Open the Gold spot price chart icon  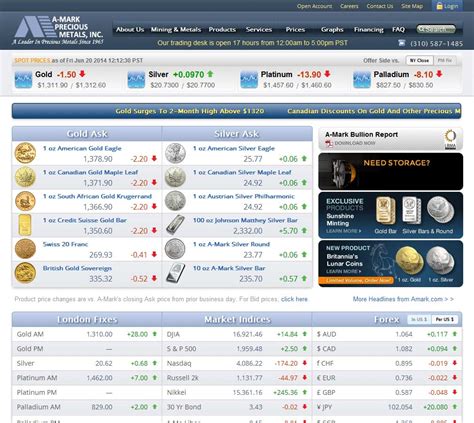click(23, 80)
